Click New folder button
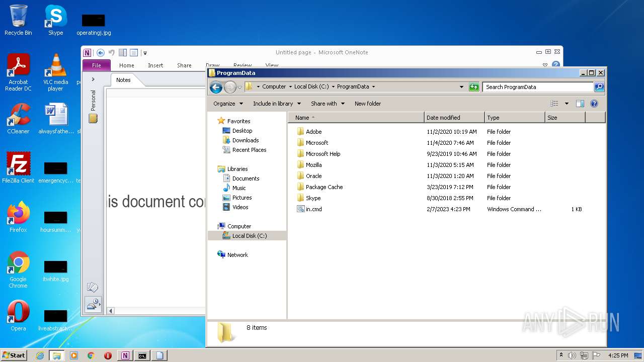The image size is (644, 362). pos(368,104)
